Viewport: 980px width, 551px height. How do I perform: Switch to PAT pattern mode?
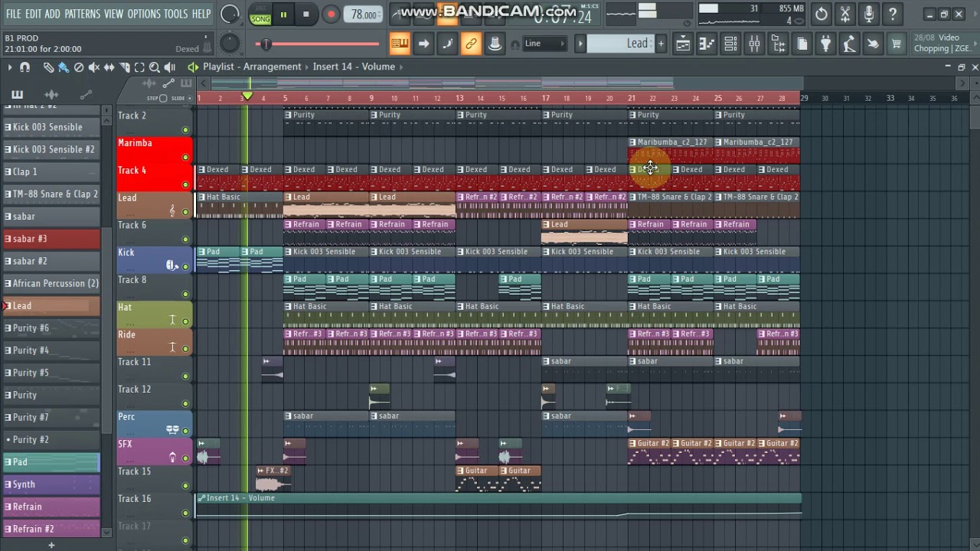tap(261, 10)
